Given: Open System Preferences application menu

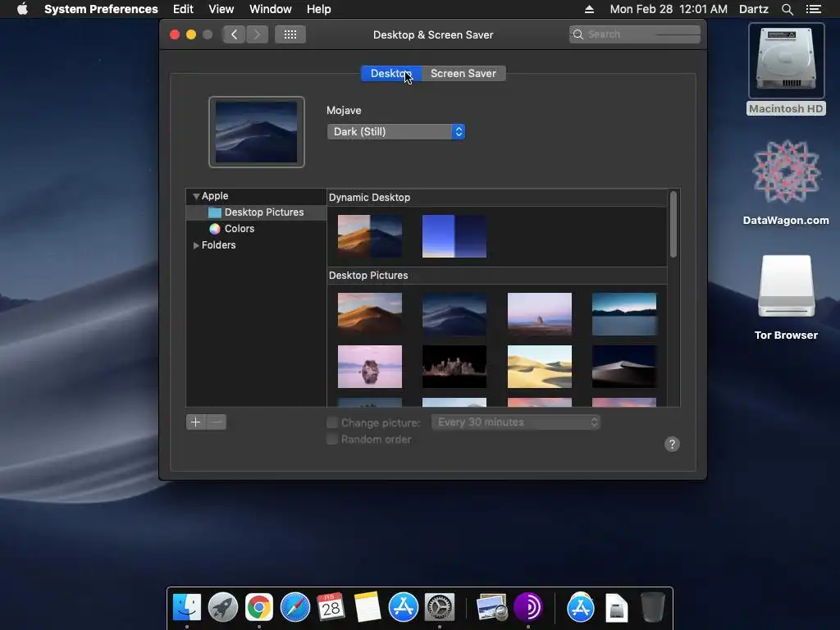Looking at the screenshot, I should [x=101, y=9].
